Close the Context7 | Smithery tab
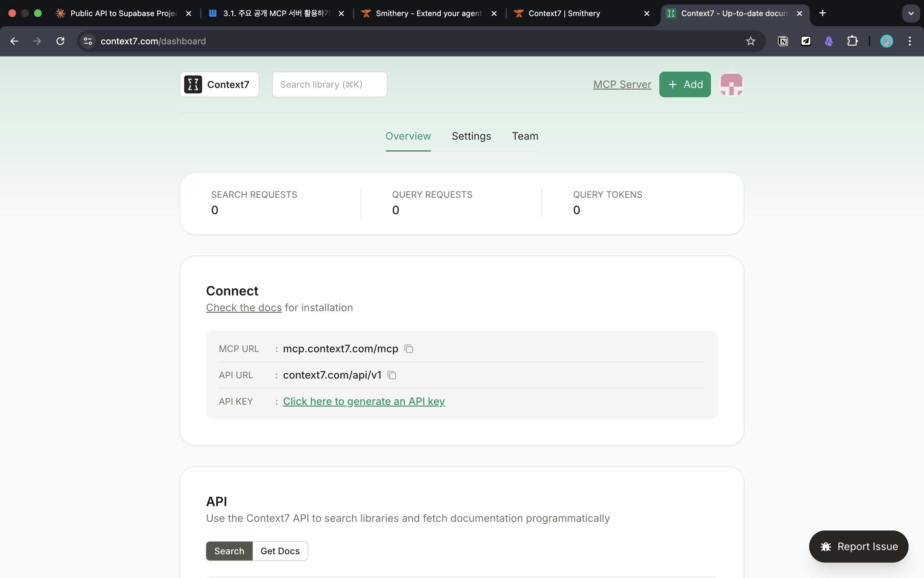 (x=646, y=13)
